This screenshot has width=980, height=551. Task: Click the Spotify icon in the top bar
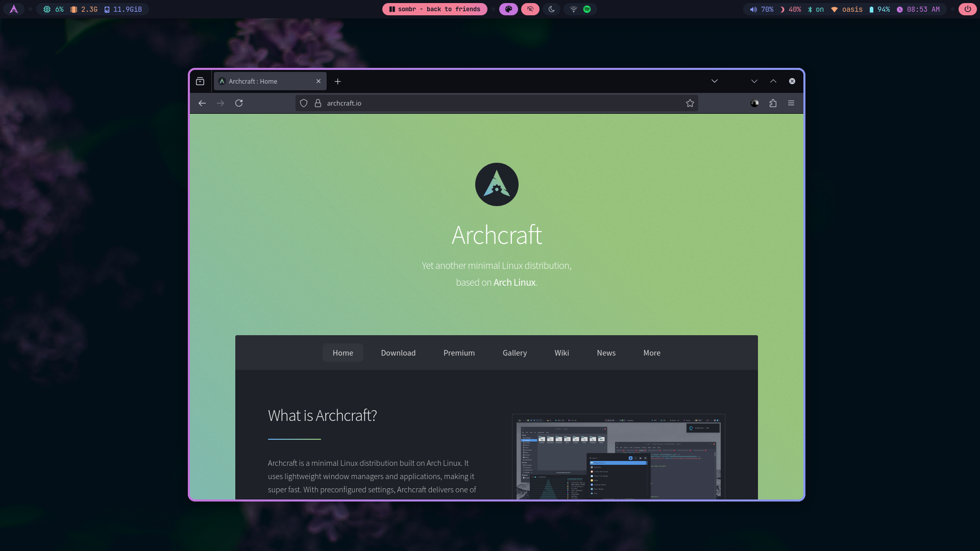pos(587,9)
